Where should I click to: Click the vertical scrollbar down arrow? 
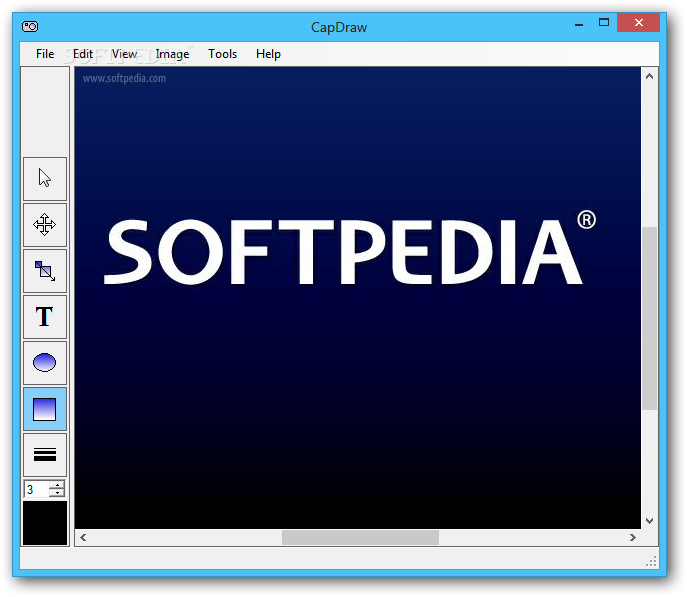pyautogui.click(x=649, y=520)
